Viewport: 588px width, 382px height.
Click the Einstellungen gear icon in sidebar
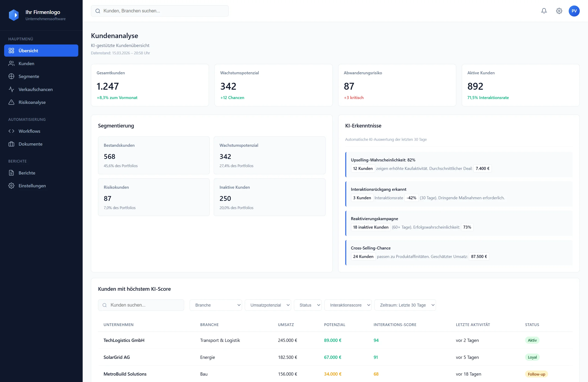(11, 185)
